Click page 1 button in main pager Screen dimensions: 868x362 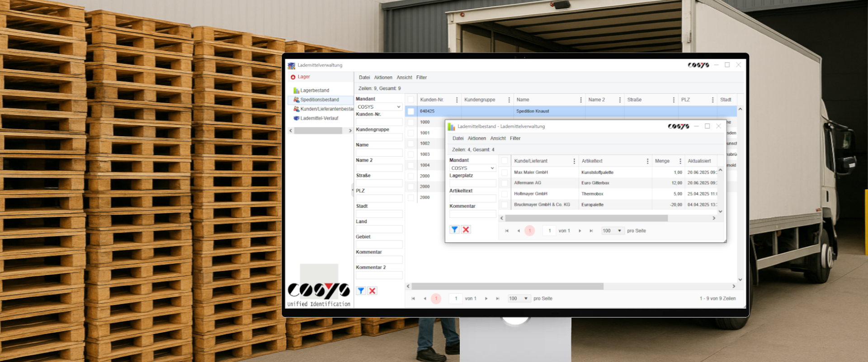tap(436, 299)
